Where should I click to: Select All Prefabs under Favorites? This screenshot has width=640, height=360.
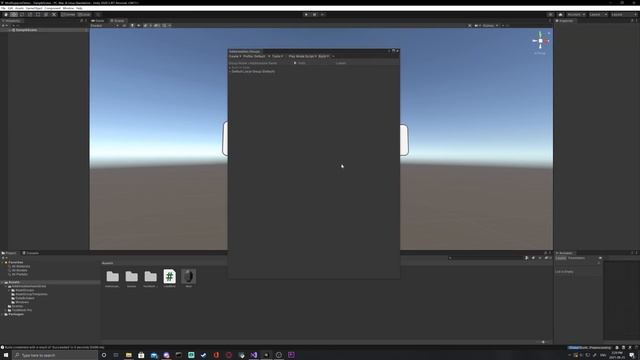click(x=20, y=274)
